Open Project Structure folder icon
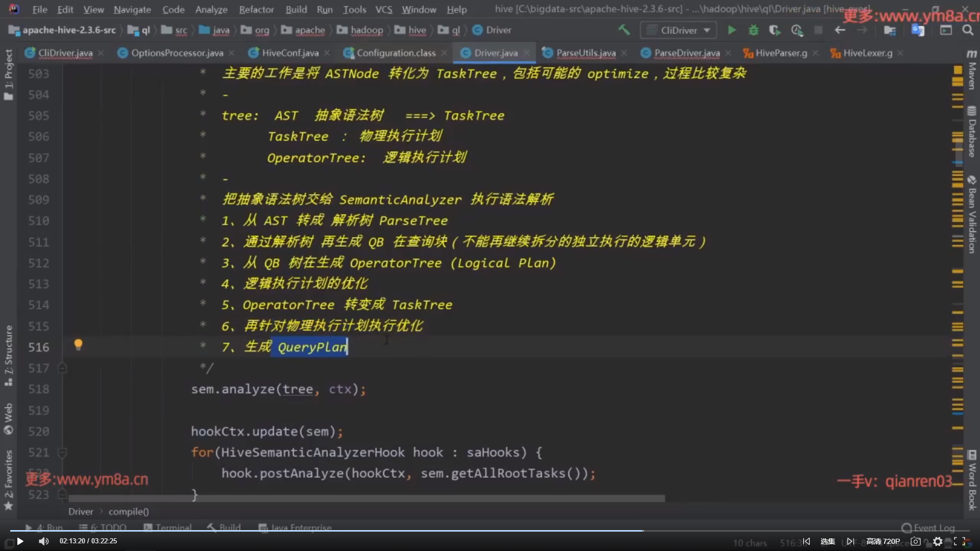The height and width of the screenshot is (551, 980). 890,30
